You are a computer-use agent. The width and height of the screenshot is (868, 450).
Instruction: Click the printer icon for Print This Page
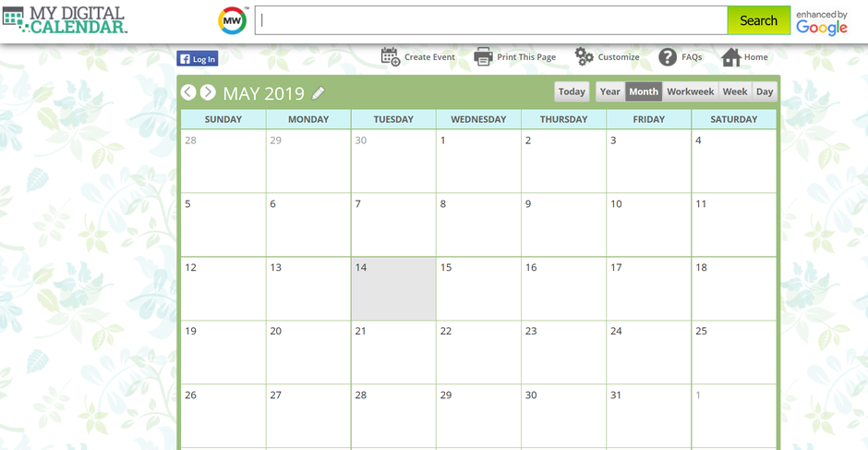pos(483,56)
